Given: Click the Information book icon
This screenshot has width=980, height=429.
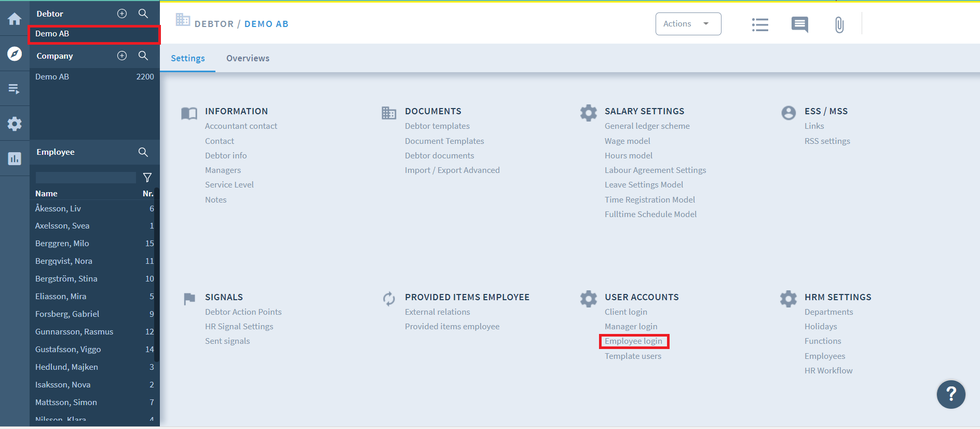Looking at the screenshot, I should pyautogui.click(x=189, y=113).
